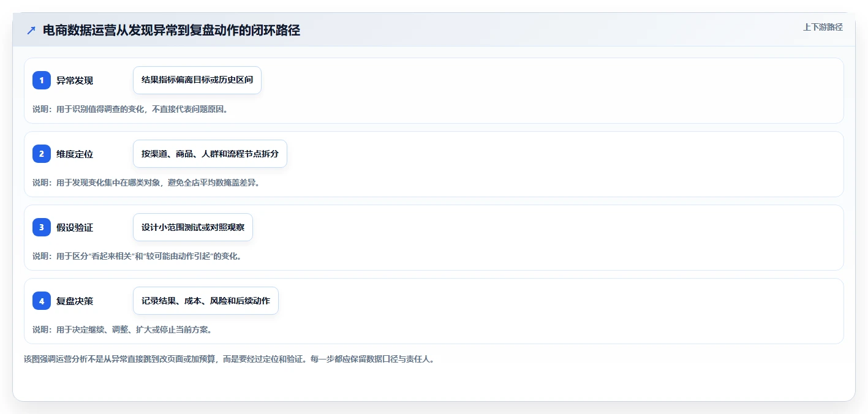Viewport: 868px width, 414px height.
Task: Select the 假设验证 step title
Action: click(x=75, y=227)
